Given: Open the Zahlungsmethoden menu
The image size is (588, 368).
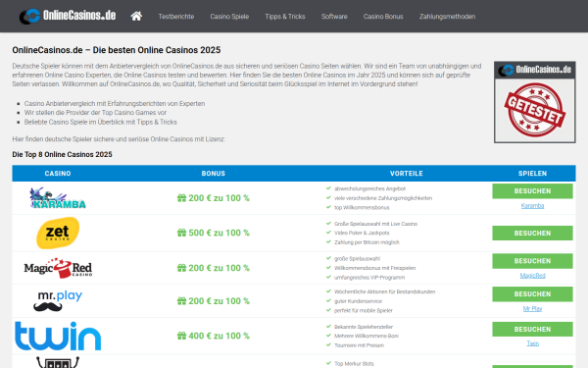Looking at the screenshot, I should click(447, 17).
